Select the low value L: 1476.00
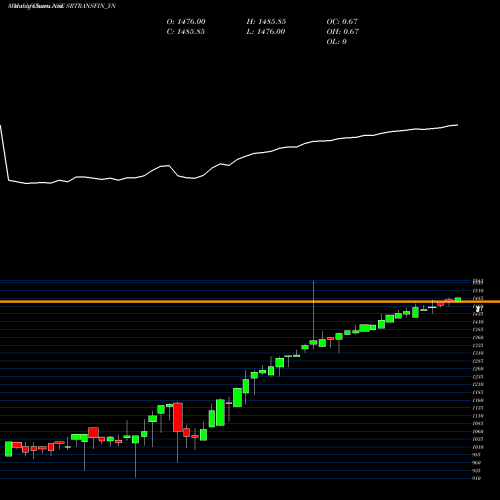This screenshot has height=500, width=500. (x=266, y=32)
